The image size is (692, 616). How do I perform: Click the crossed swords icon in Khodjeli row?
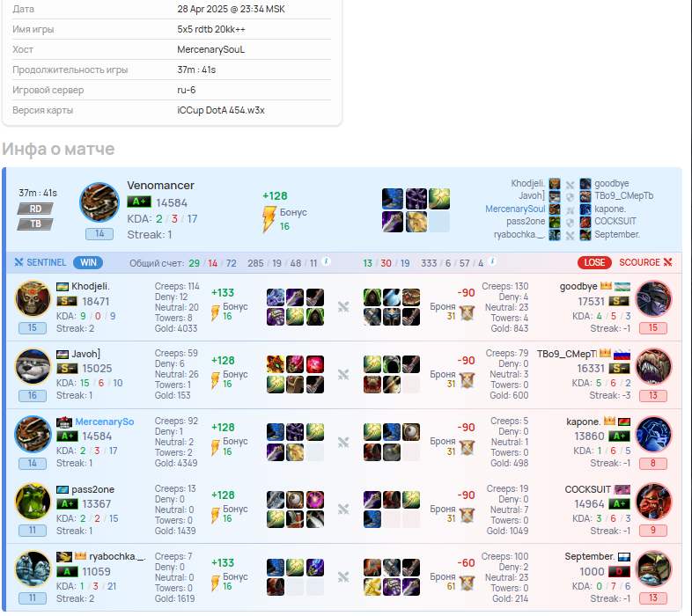pos(343,306)
